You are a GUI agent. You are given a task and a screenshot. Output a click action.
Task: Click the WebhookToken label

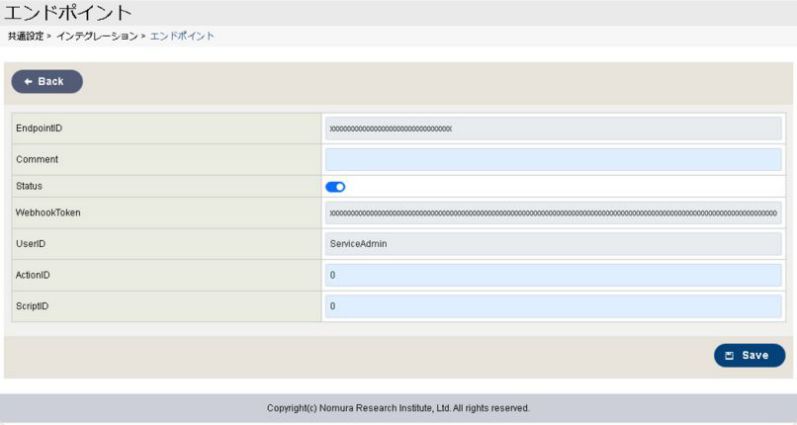(x=48, y=212)
